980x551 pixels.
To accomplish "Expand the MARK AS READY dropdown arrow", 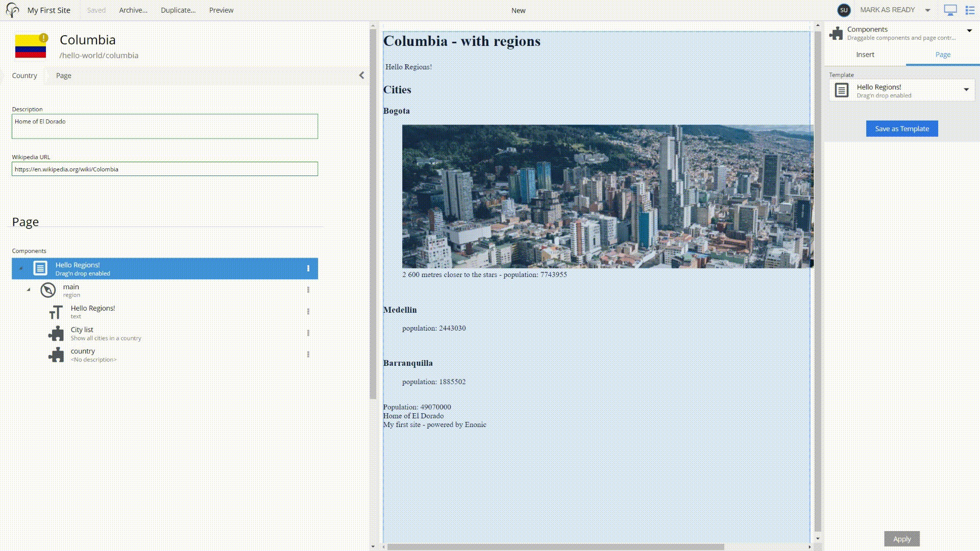I will click(927, 10).
